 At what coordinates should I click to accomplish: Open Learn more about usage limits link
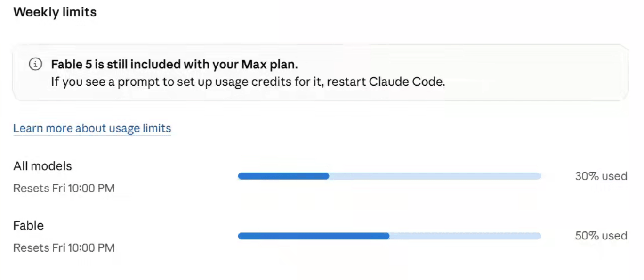coord(92,128)
